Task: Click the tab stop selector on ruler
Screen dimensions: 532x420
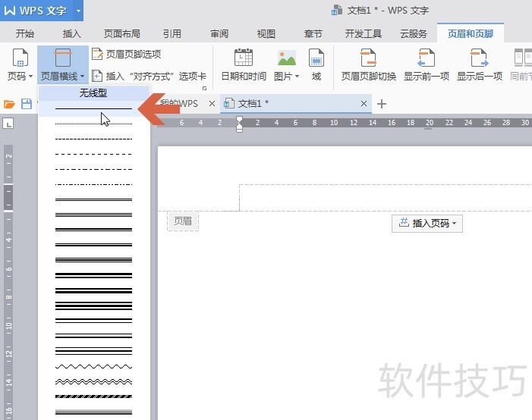Action: pyautogui.click(x=8, y=124)
